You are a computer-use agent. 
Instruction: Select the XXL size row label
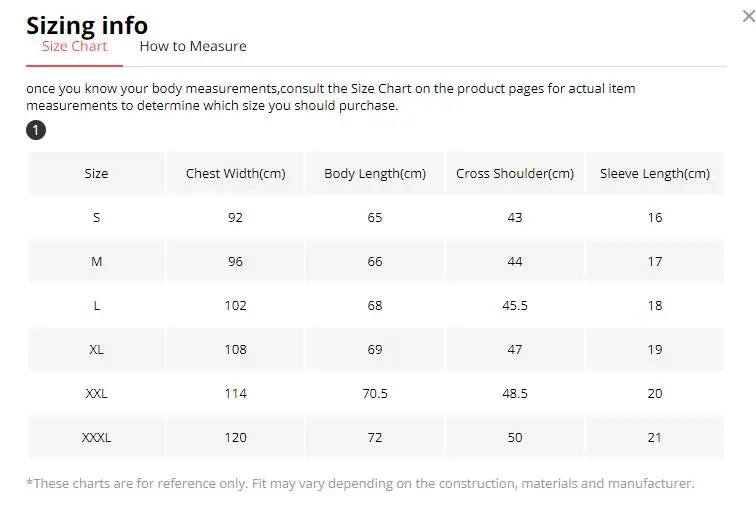(96, 393)
